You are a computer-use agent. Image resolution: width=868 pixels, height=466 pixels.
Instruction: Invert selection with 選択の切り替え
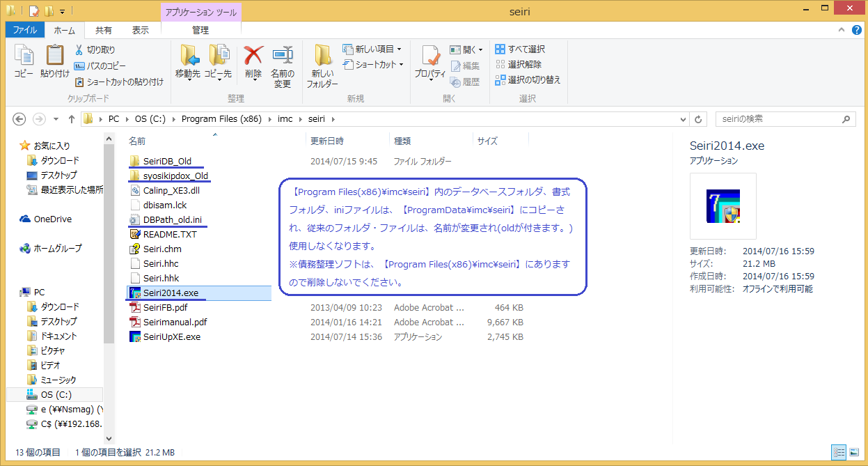coord(526,79)
